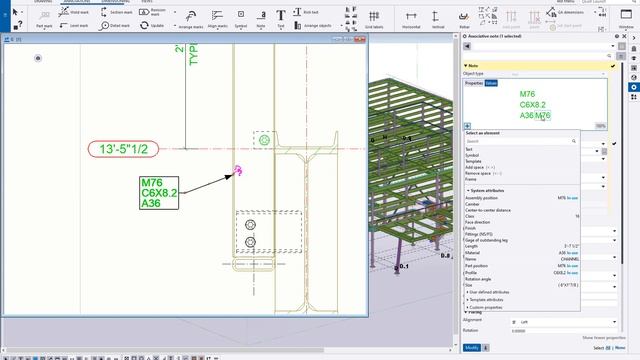640x360 pixels.
Task: Choose Symbol in element list
Action: coord(472,155)
